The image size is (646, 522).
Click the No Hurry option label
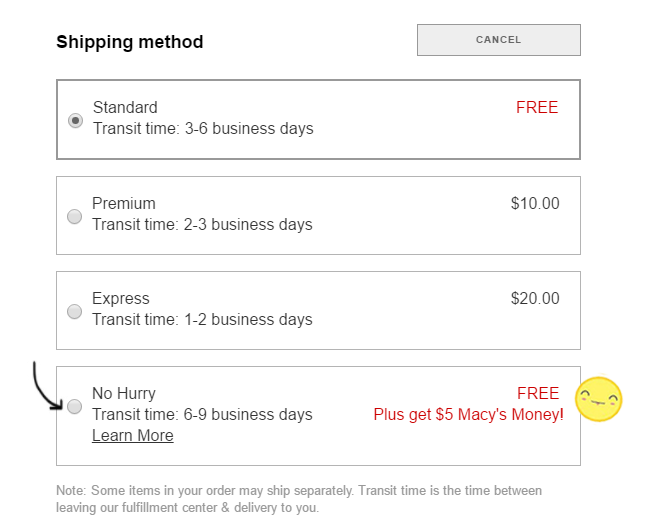(124, 393)
